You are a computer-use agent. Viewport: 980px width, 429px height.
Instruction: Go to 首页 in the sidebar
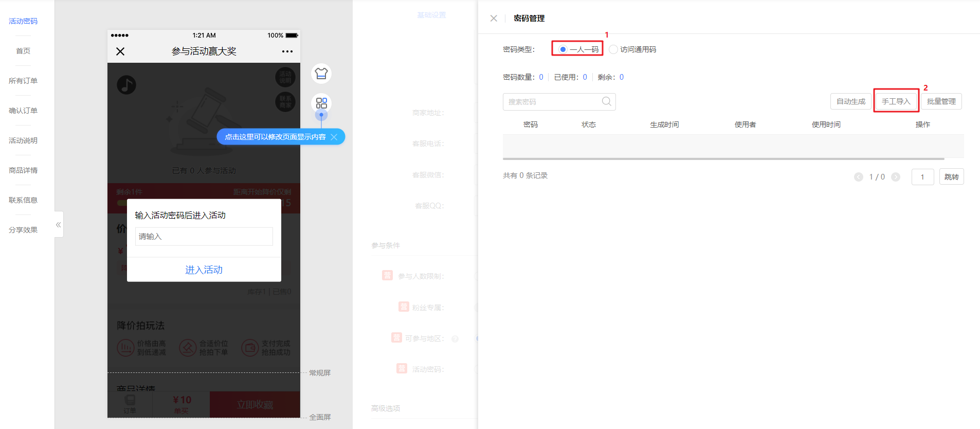pos(23,51)
